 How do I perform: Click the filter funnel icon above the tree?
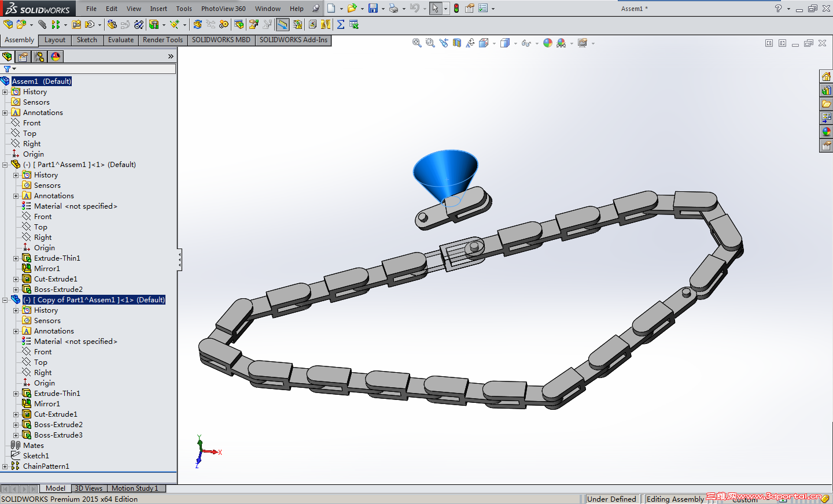click(7, 69)
